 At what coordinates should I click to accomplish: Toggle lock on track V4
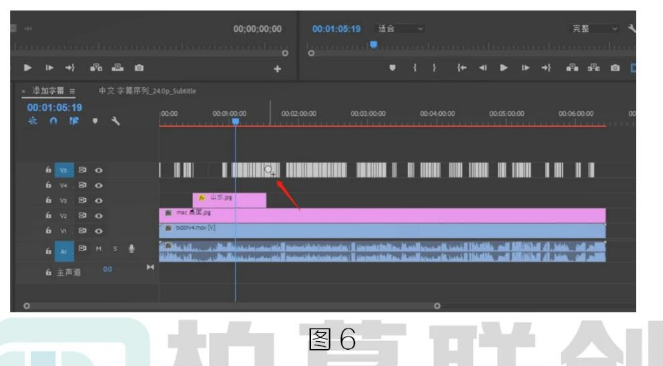point(48,185)
